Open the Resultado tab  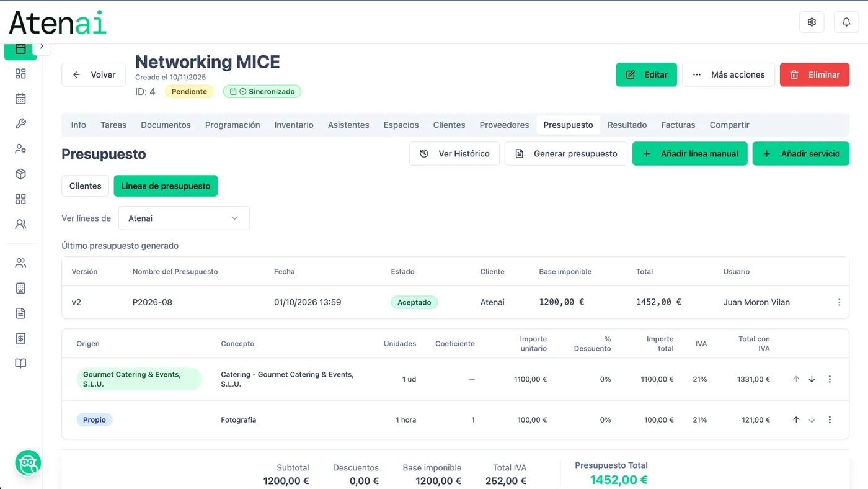(x=627, y=125)
